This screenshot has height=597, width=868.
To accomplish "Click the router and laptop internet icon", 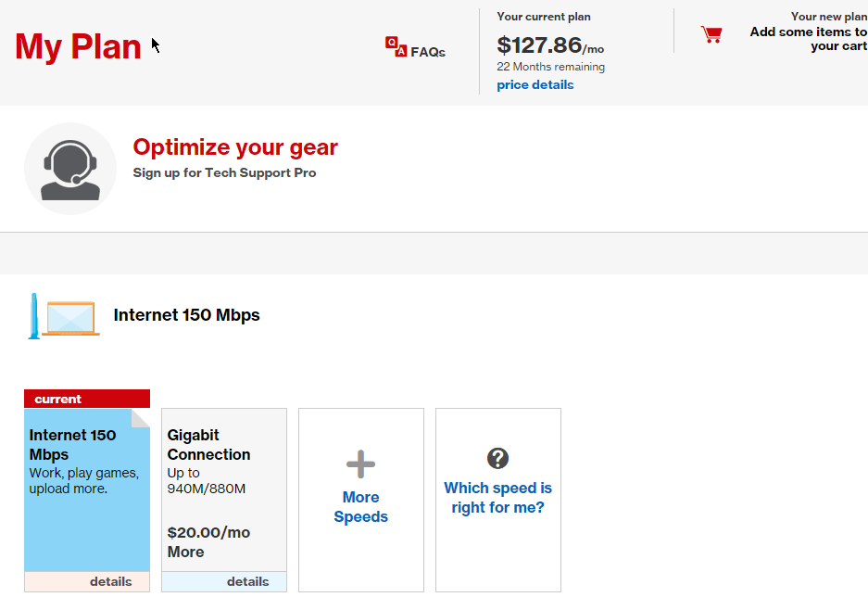I will 64,316.
